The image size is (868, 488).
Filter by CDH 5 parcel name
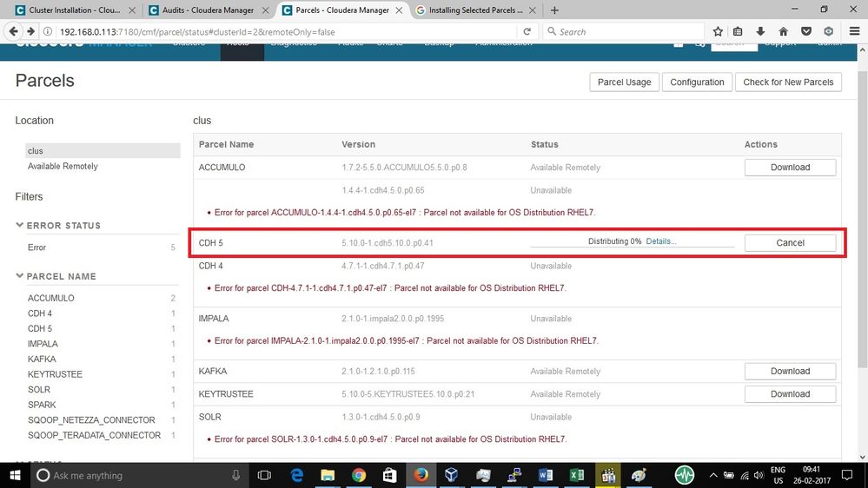[x=40, y=328]
